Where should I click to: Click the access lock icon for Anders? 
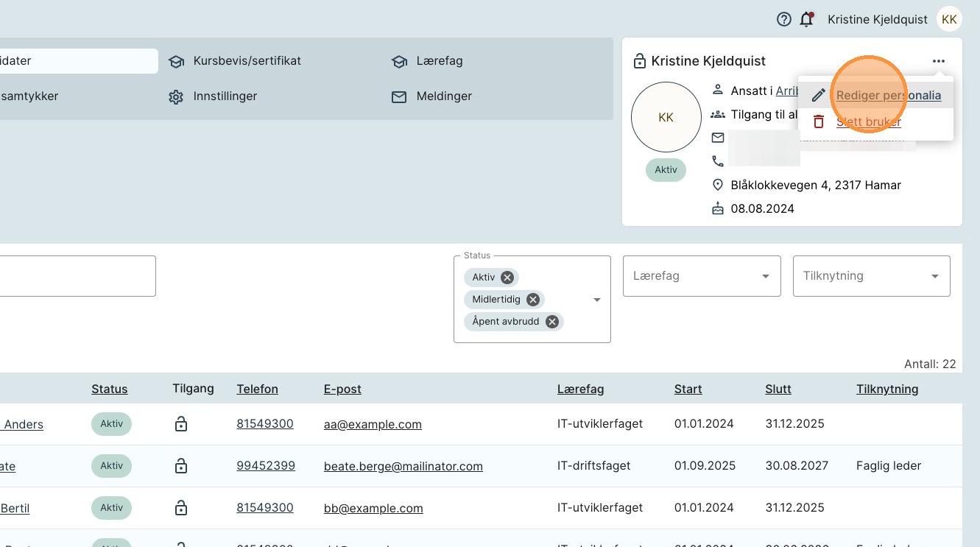pos(181,424)
